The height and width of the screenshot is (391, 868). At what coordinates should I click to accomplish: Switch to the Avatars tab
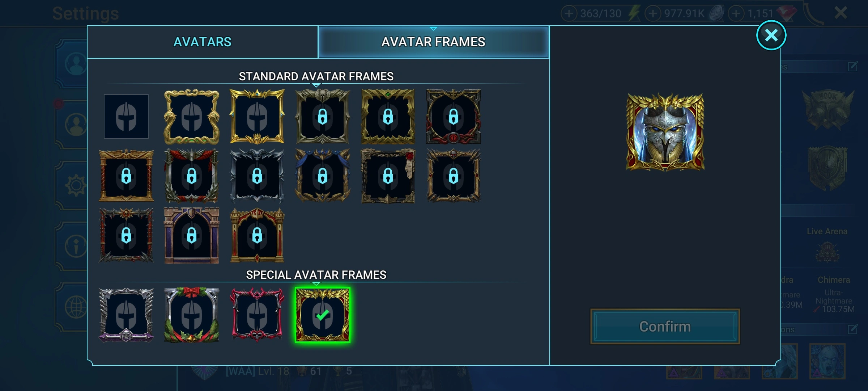pyautogui.click(x=203, y=42)
